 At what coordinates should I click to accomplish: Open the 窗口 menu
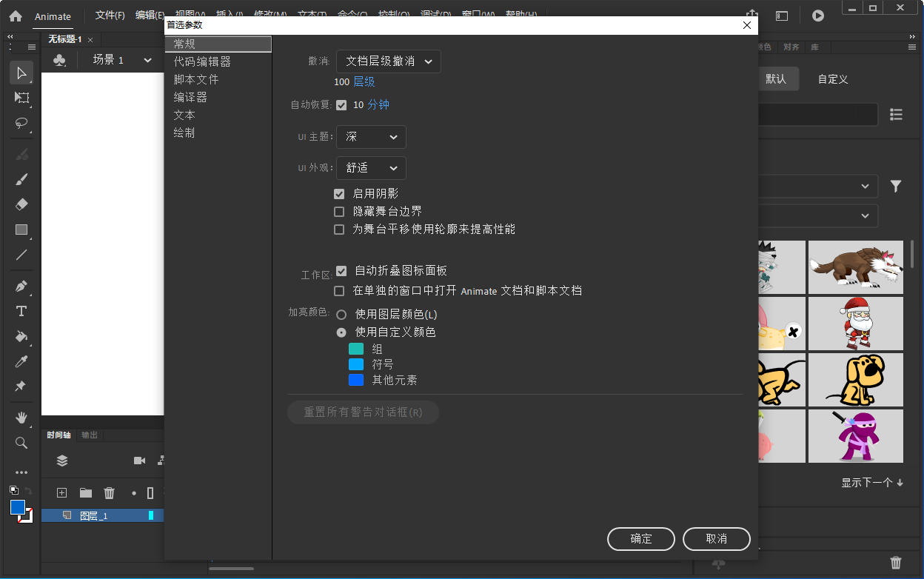[478, 14]
